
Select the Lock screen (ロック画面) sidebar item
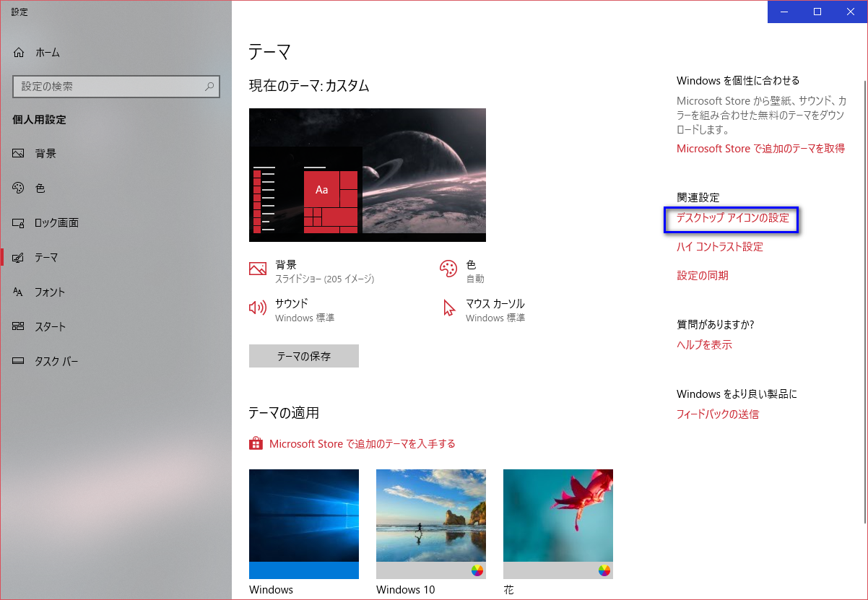[x=56, y=223]
